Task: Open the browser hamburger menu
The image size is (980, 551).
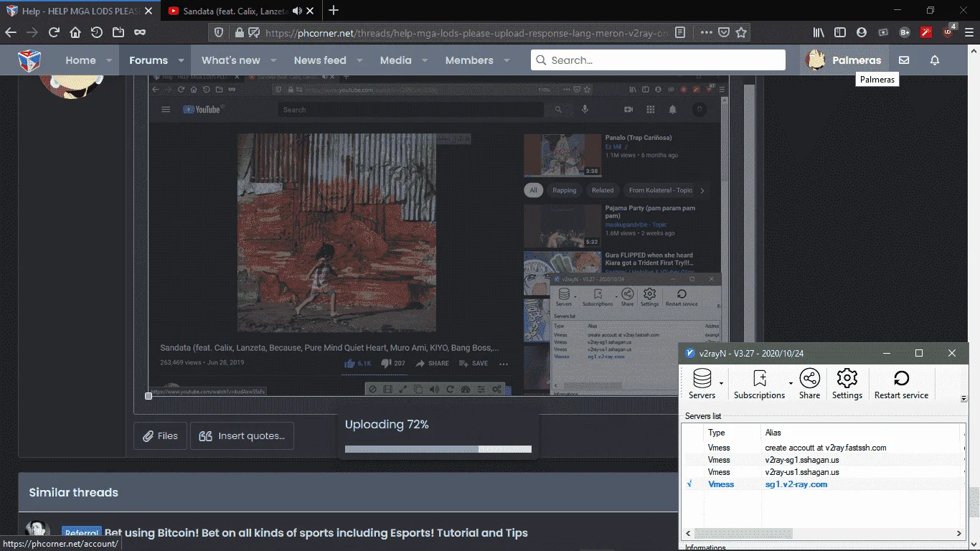Action: [969, 32]
